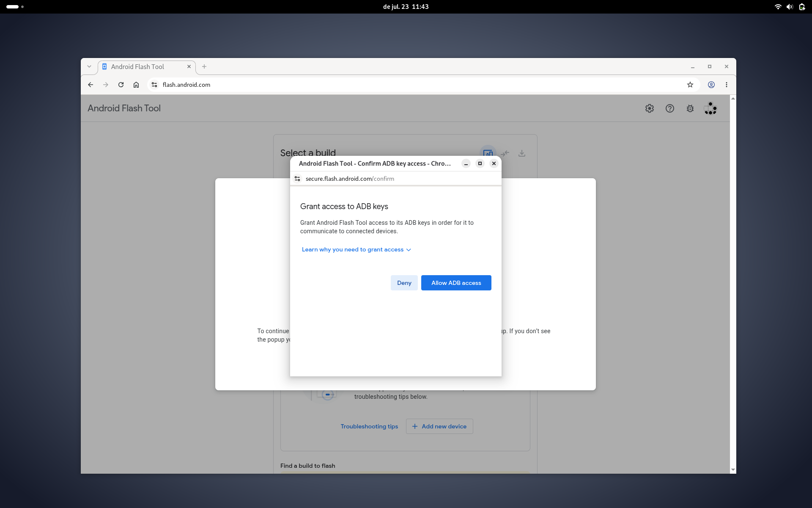Click the Find a build to flash label
Viewport: 812px width, 508px height.
[x=307, y=466]
